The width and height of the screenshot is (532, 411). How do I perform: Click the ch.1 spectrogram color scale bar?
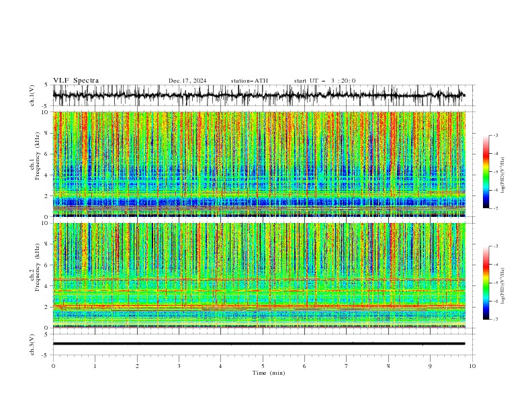point(486,172)
